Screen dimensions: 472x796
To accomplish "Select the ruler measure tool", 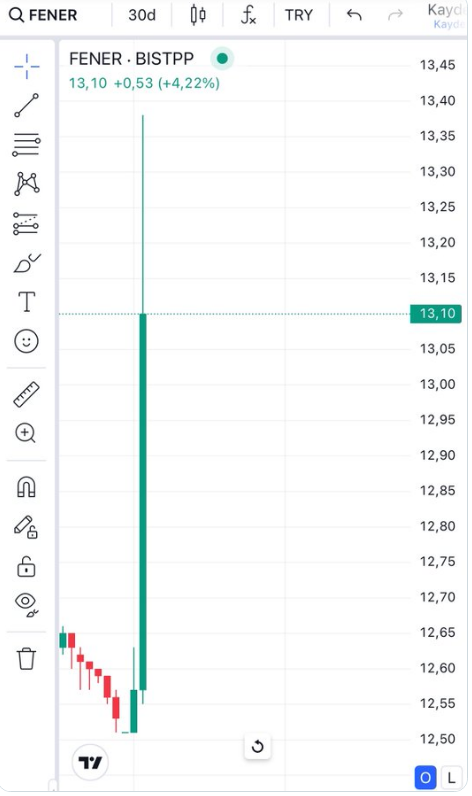I will coord(26,394).
